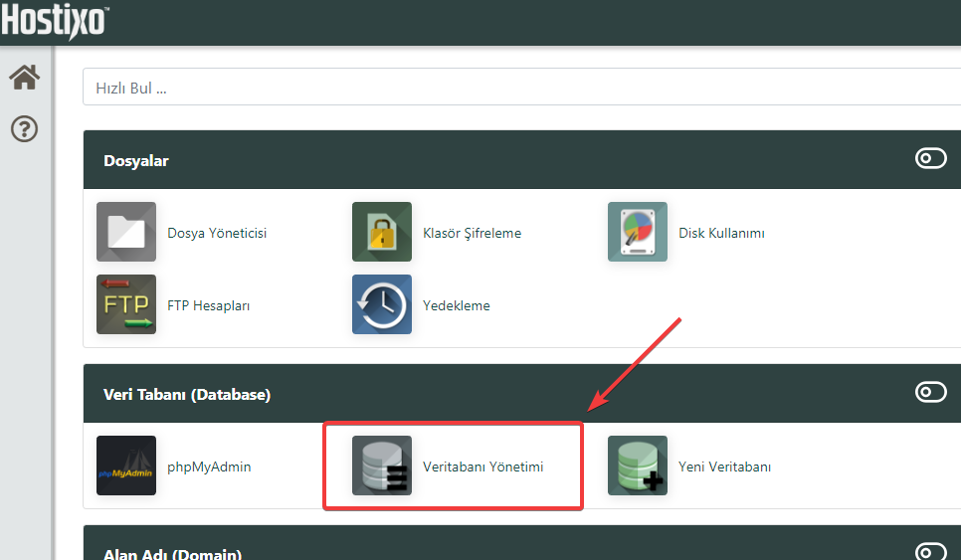Image resolution: width=961 pixels, height=560 pixels.
Task: Open the Yedekleme backup clock icon
Action: 382,304
